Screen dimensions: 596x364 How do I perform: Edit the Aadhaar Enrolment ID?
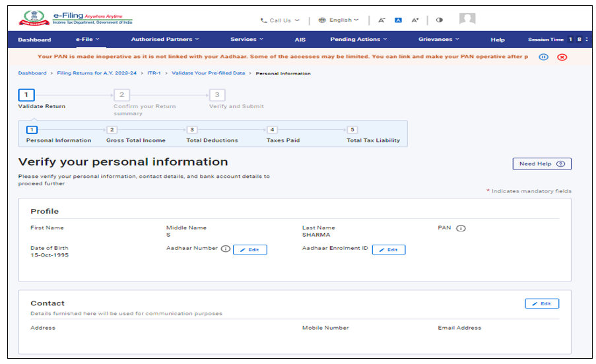pos(389,250)
